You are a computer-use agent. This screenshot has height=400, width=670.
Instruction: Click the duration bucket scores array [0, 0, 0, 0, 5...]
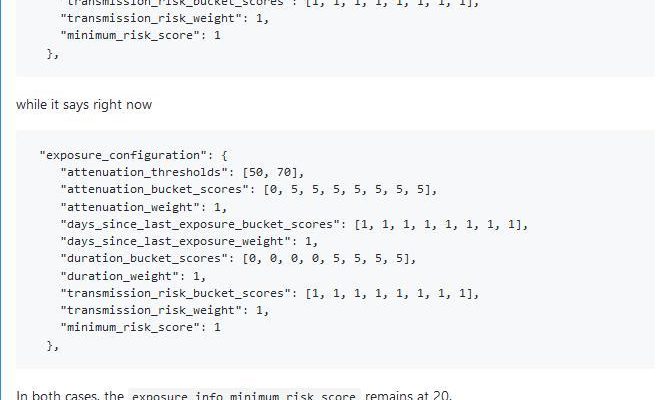click(x=329, y=259)
